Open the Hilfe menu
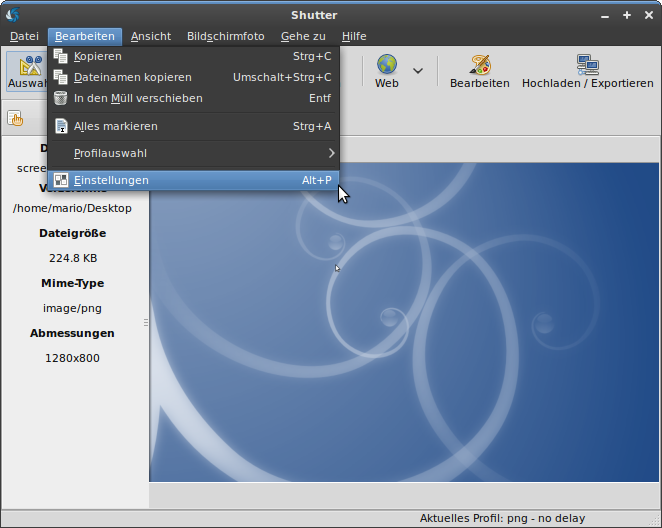The image size is (662, 528). pos(354,36)
